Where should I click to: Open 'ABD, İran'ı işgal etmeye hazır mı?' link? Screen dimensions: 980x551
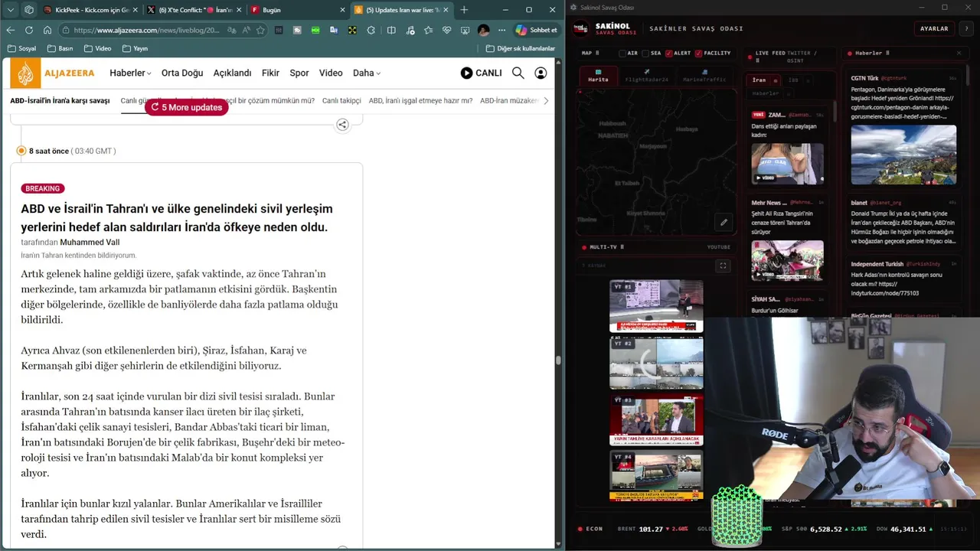[x=420, y=100]
